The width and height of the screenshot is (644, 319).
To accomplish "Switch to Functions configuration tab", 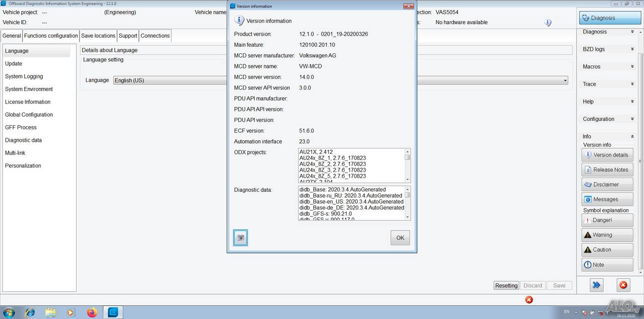I will pyautogui.click(x=51, y=36).
